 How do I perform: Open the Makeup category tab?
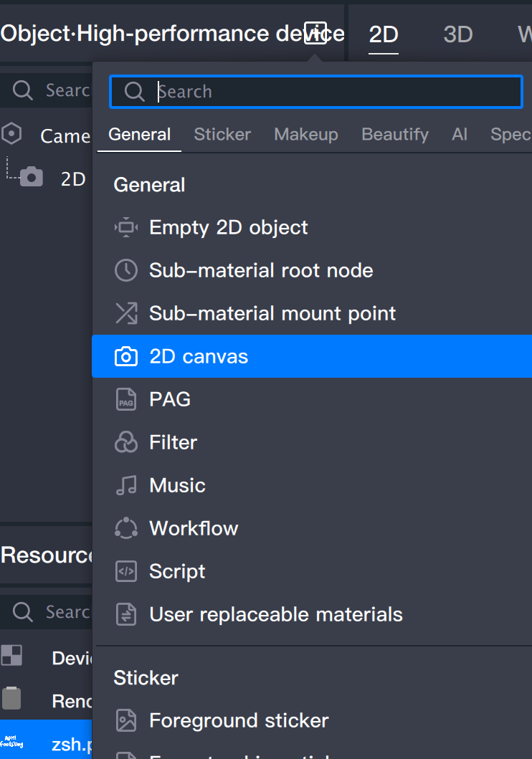[306, 135]
